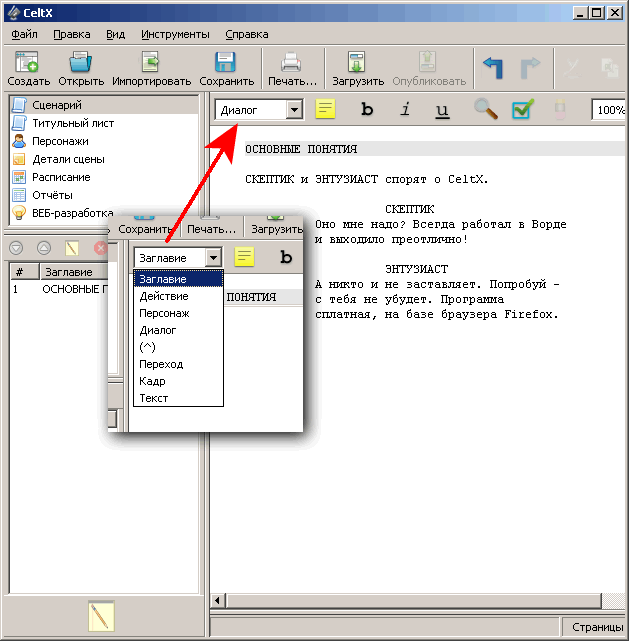The width and height of the screenshot is (629, 641).
Task: Select Персонажи in project list
Action: tap(104, 141)
